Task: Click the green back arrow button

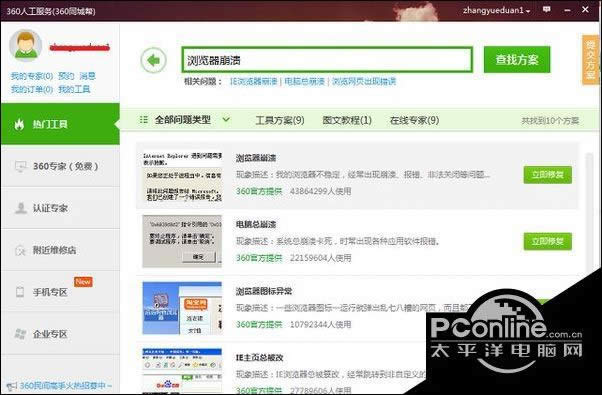Action: pos(153,60)
